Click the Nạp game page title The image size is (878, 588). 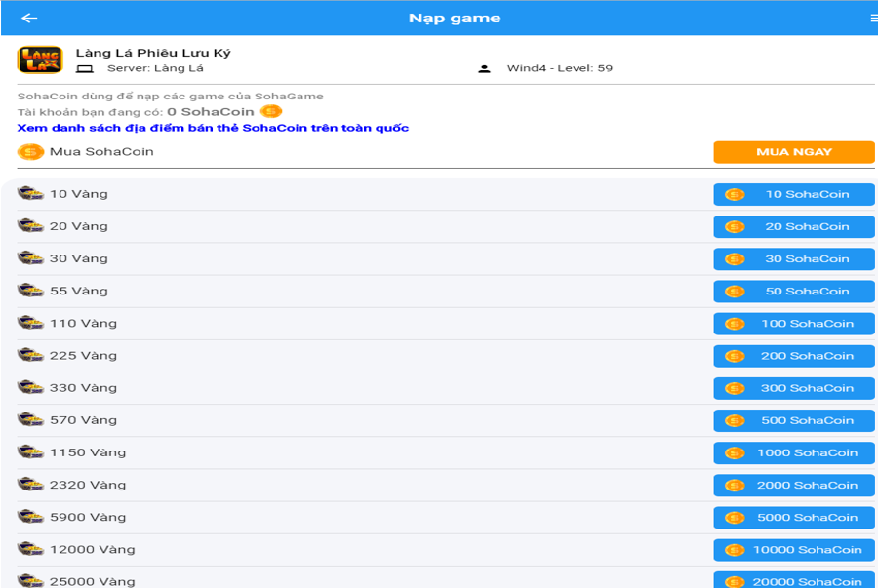[455, 18]
